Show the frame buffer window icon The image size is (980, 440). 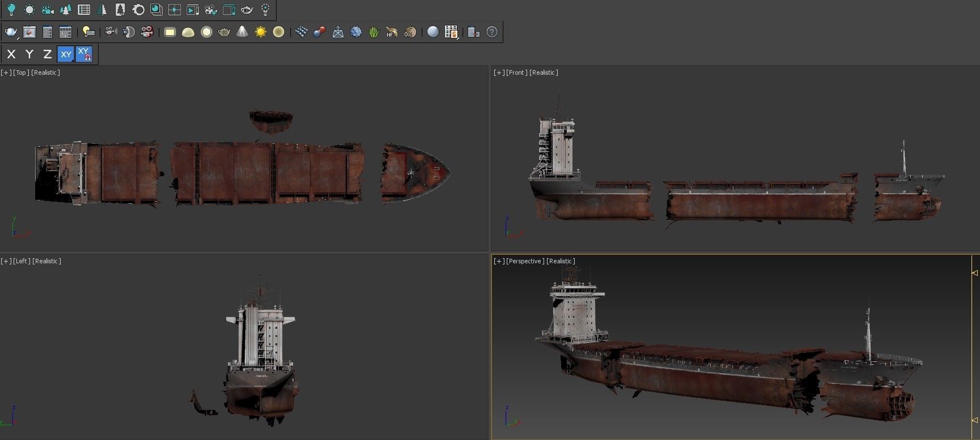pos(29,32)
